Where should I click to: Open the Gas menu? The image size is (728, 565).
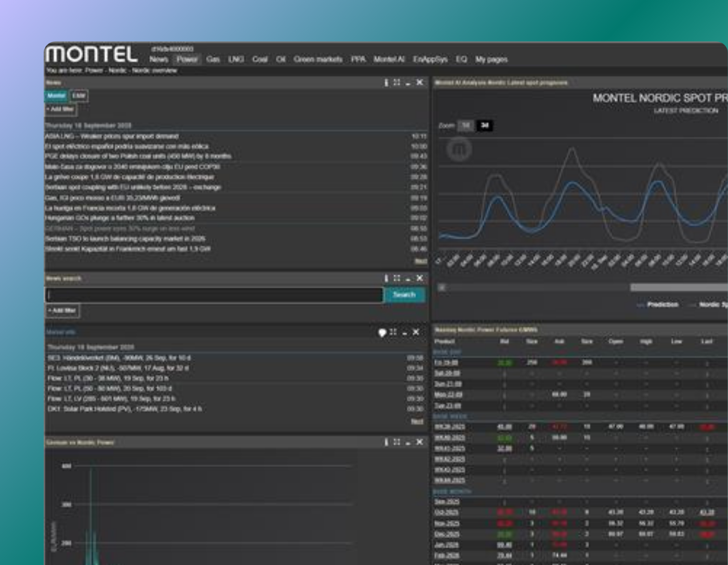pyautogui.click(x=213, y=60)
